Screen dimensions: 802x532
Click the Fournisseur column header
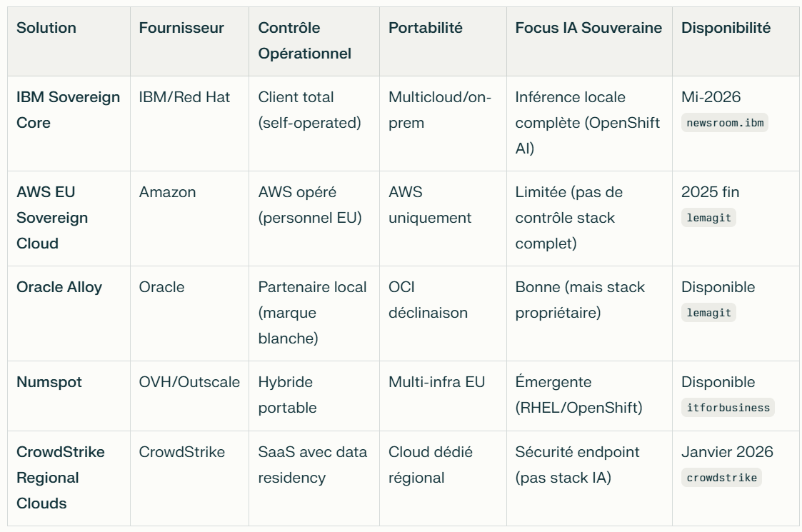coord(181,28)
